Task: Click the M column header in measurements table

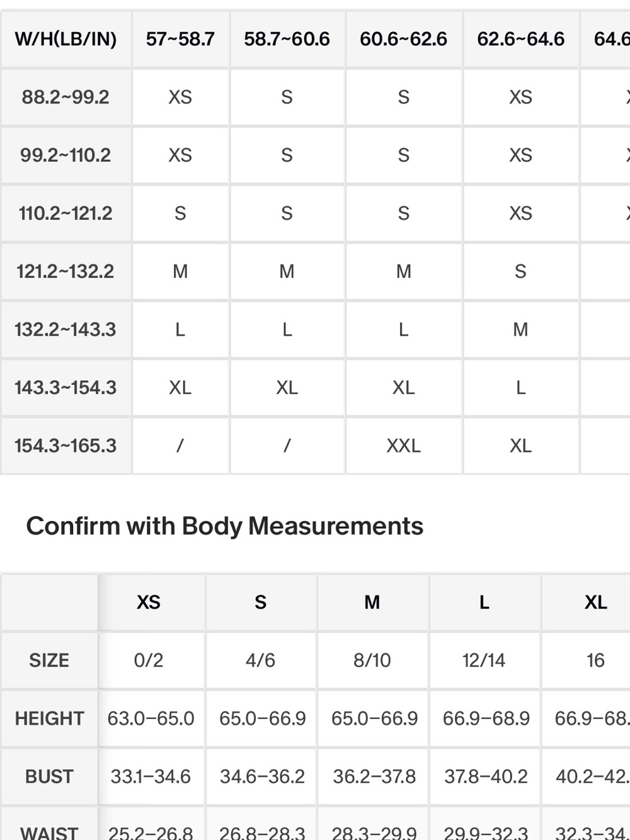Action: click(x=372, y=602)
